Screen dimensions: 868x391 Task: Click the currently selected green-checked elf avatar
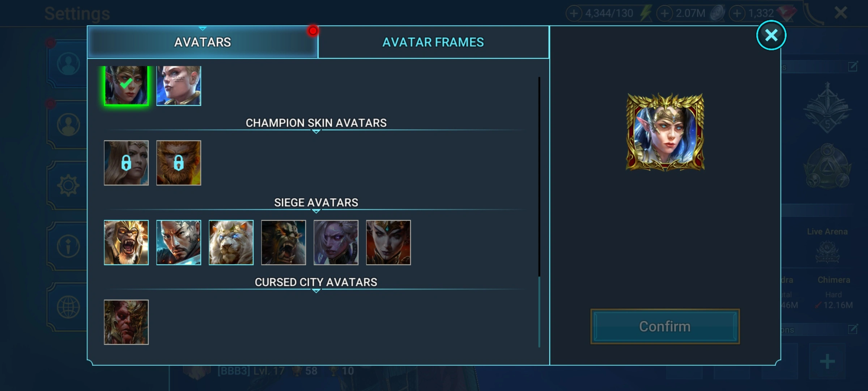126,86
